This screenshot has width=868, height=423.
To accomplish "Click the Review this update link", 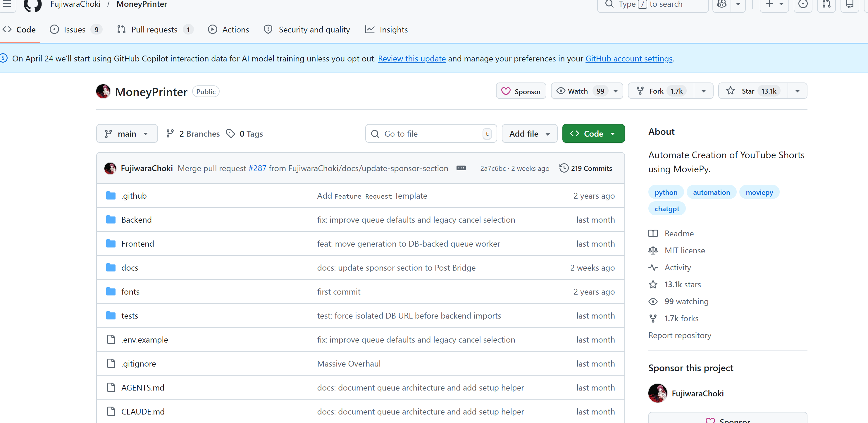I will (411, 59).
